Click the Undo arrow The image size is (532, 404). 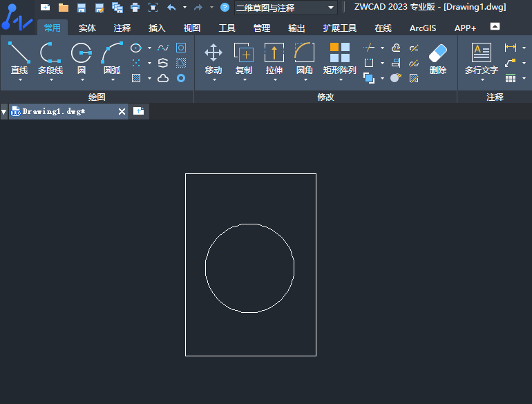click(x=171, y=7)
